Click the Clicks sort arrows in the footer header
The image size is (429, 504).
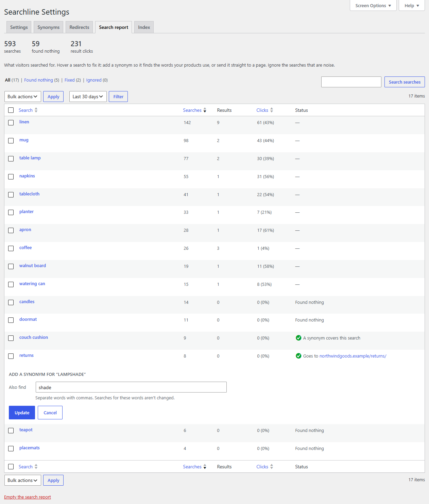point(272,467)
